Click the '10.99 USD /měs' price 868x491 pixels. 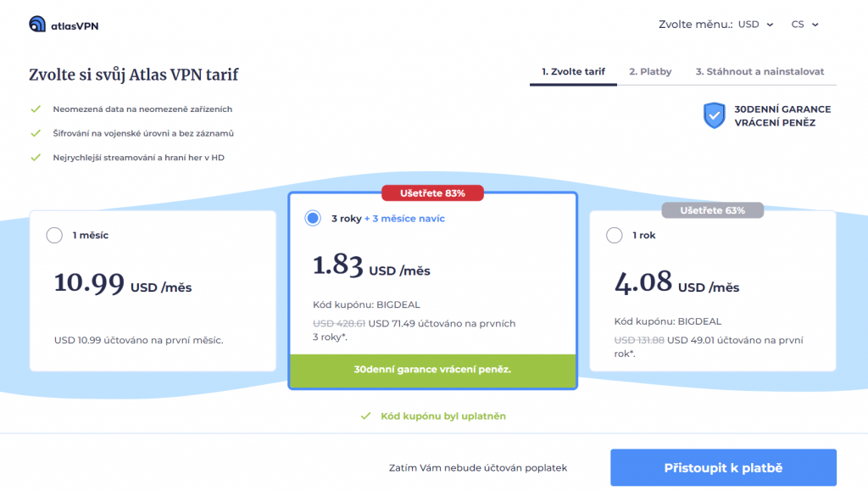pyautogui.click(x=123, y=283)
